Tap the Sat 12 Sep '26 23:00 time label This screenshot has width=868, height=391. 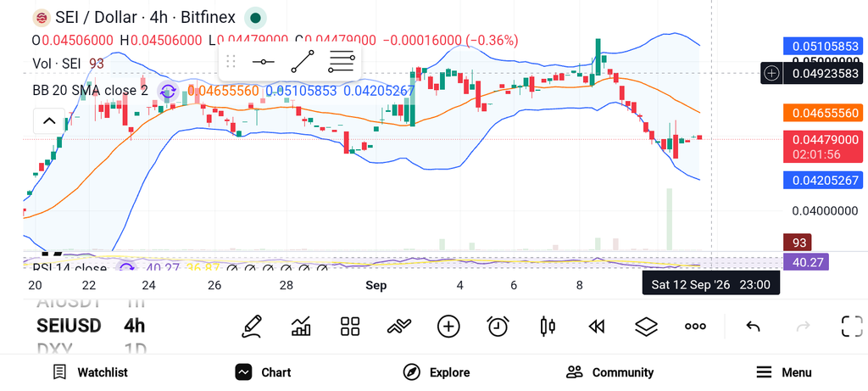point(711,285)
